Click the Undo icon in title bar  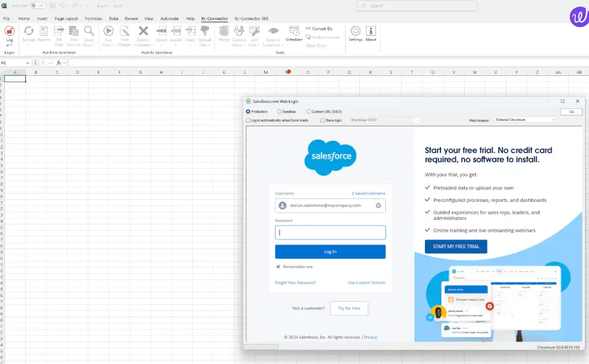[62, 5]
